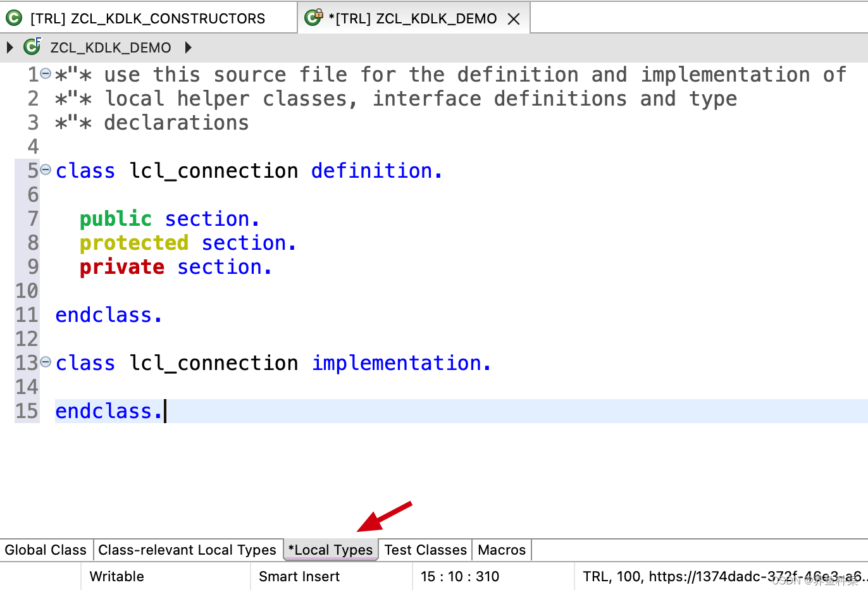868x592 pixels.
Task: Open the chevron right of ZCL_KDLK_DEMO breadcrumb
Action: point(188,47)
